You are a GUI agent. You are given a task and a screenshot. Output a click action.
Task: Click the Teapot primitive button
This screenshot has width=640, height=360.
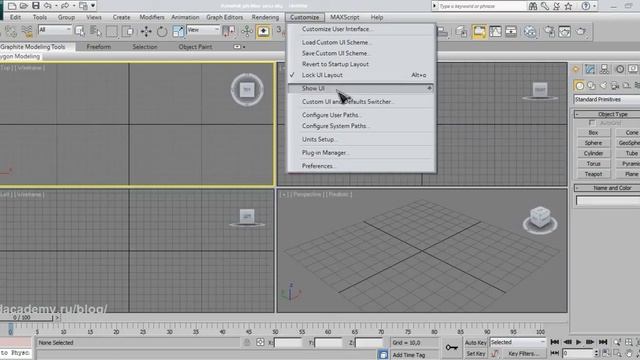593,174
